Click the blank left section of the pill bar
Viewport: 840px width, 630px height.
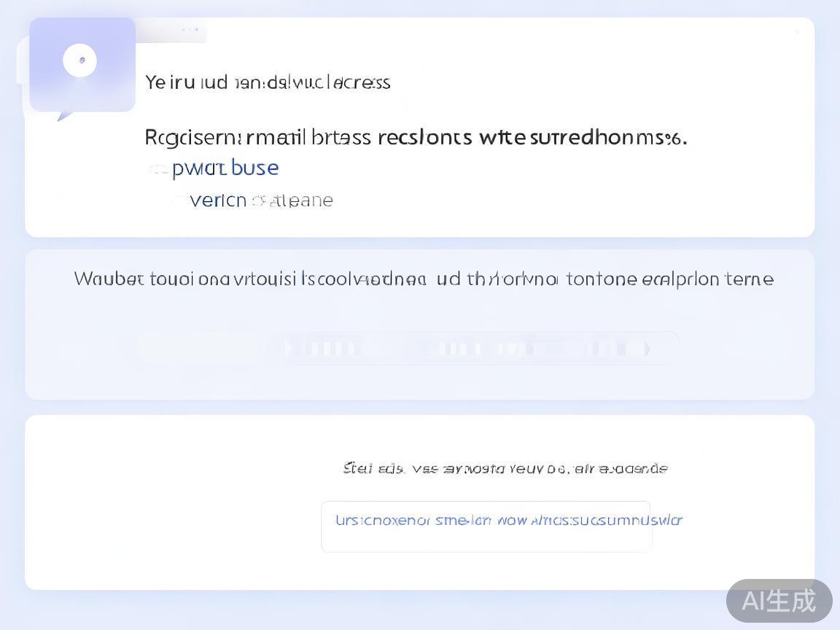[x=197, y=349]
